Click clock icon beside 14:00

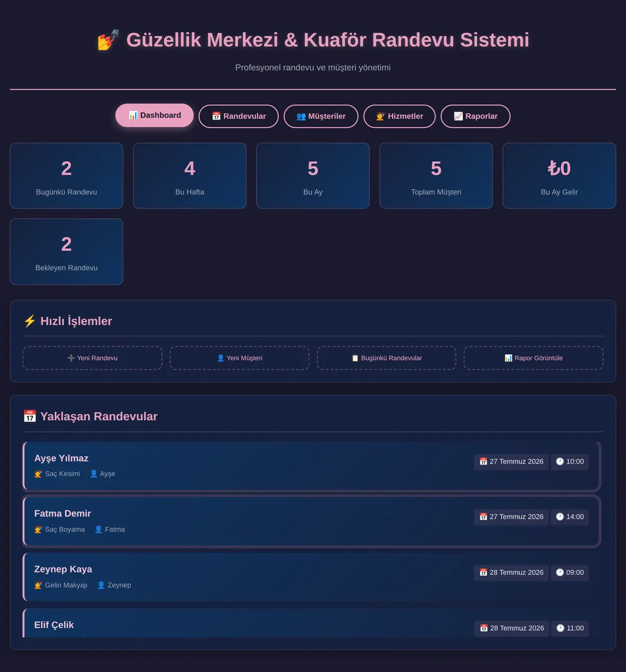[560, 517]
